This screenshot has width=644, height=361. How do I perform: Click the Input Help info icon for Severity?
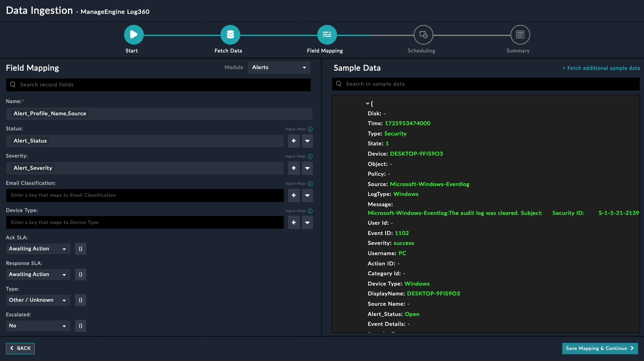click(x=310, y=156)
